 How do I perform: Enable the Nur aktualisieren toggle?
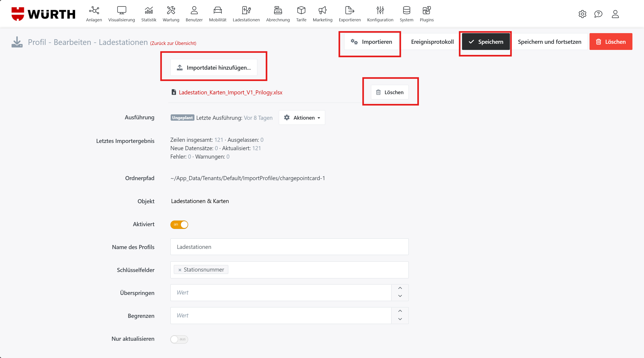coord(179,339)
